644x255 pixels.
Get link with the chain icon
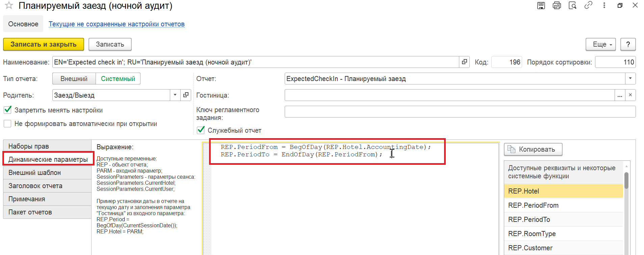click(588, 5)
